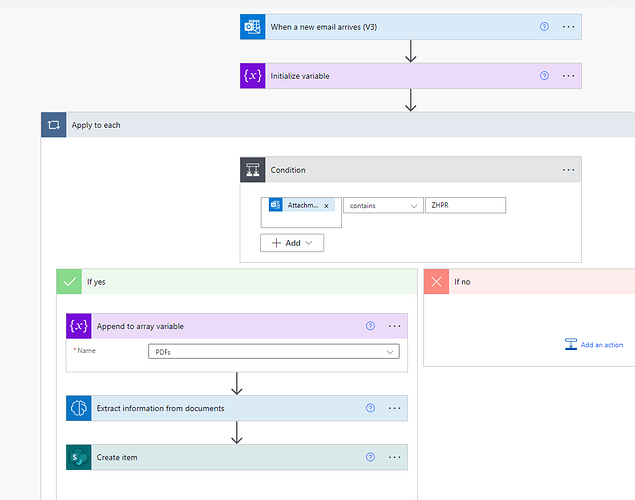
Task: Open more options for Append to array variable
Action: click(x=394, y=326)
